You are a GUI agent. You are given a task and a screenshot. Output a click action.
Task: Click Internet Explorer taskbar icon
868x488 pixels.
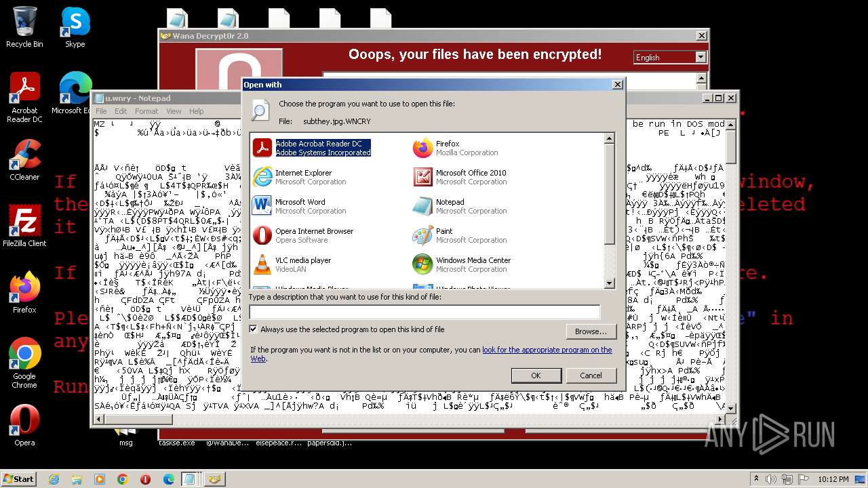tap(54, 479)
